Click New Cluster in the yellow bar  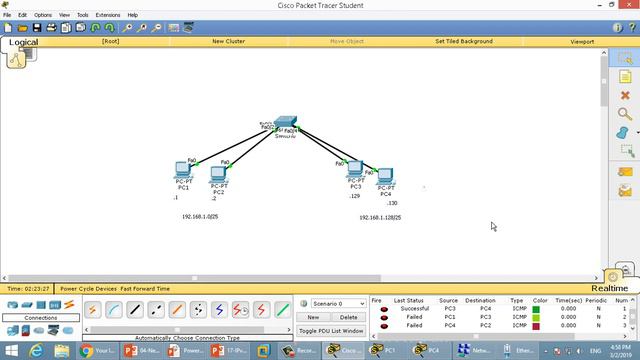(229, 41)
